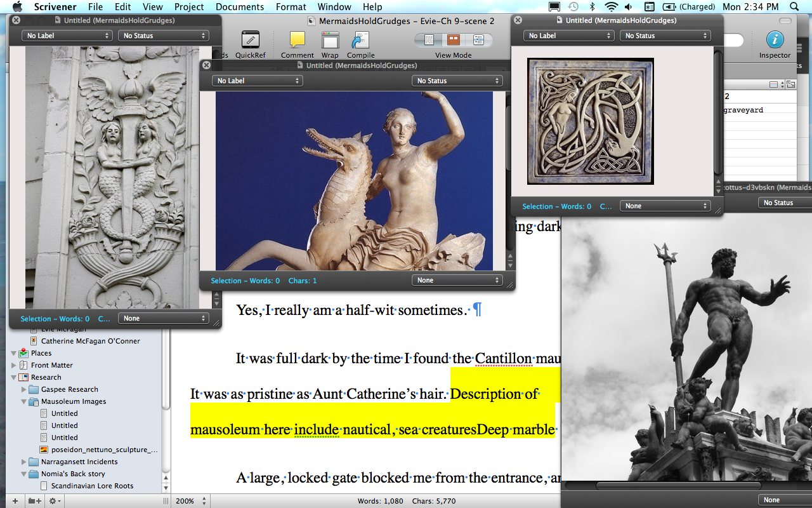Open the None dropdown in right QuickRef footer
Image resolution: width=812 pixels, height=508 pixels.
(x=665, y=206)
